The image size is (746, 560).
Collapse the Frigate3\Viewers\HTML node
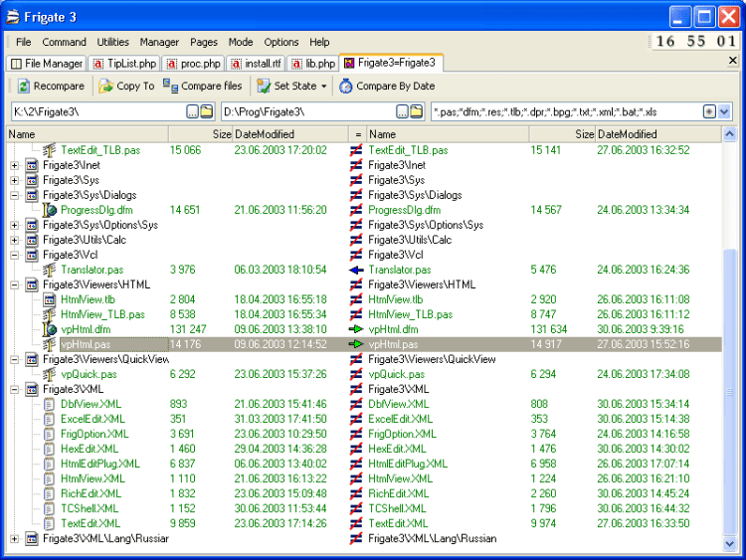click(x=14, y=285)
